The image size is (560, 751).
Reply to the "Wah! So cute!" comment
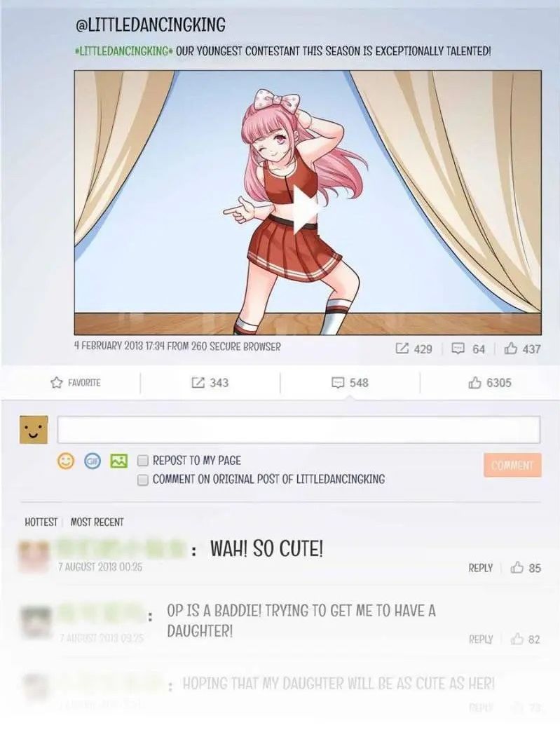pos(481,567)
